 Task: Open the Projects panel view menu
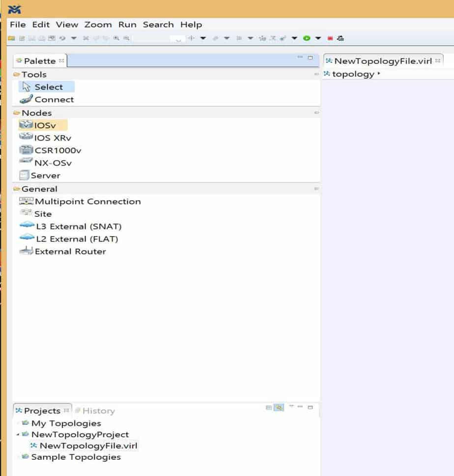(291, 406)
